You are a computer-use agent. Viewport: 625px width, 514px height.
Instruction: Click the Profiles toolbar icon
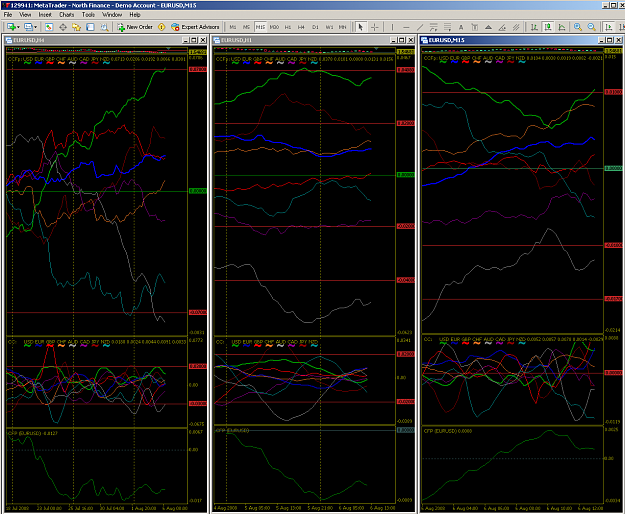28,27
